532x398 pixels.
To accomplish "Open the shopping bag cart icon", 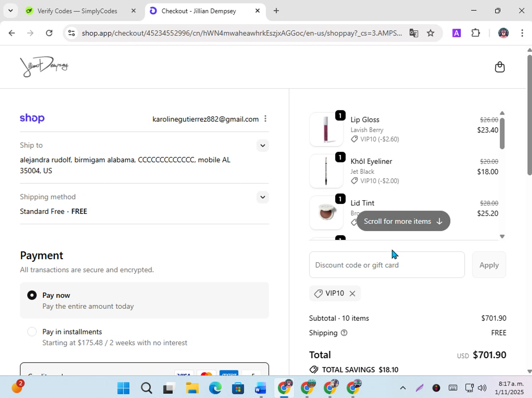I will pyautogui.click(x=499, y=67).
